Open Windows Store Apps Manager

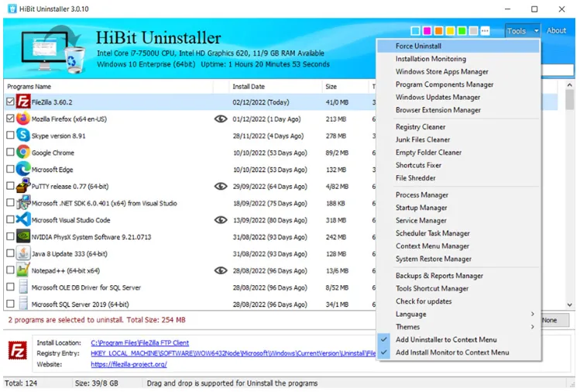tap(458, 71)
